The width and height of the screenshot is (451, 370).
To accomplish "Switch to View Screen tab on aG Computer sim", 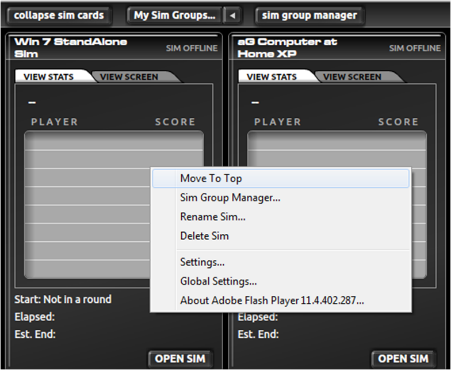I will point(353,77).
